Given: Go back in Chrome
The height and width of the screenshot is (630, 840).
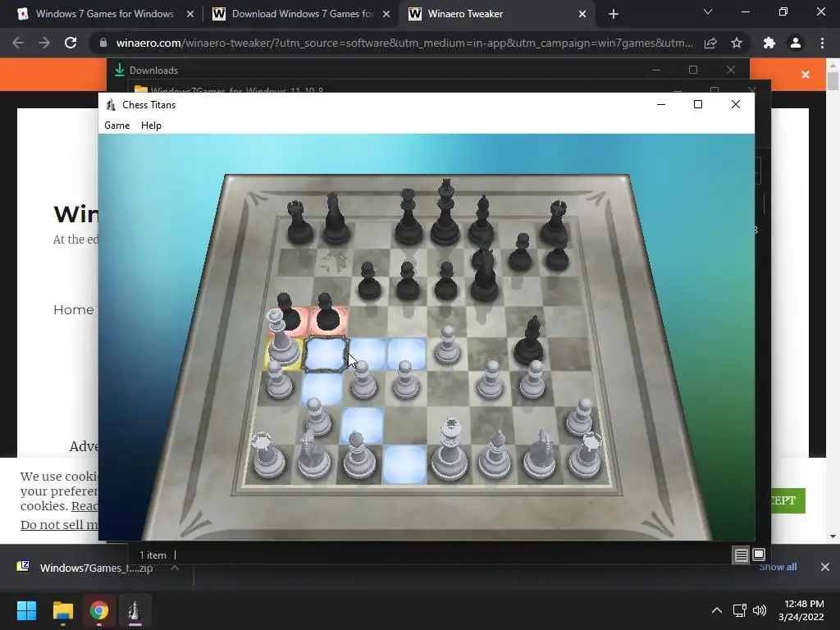Looking at the screenshot, I should [18, 43].
